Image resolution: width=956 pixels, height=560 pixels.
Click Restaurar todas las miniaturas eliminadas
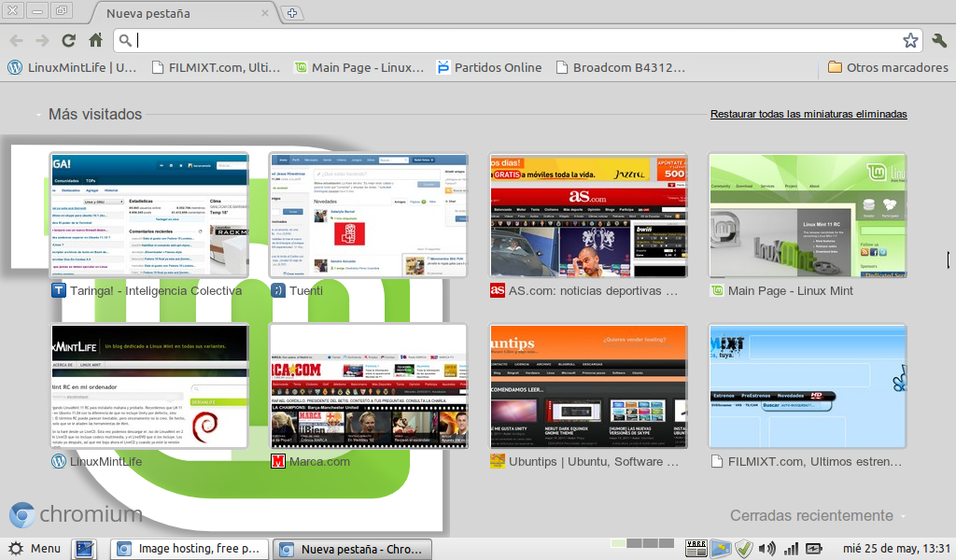click(x=808, y=114)
